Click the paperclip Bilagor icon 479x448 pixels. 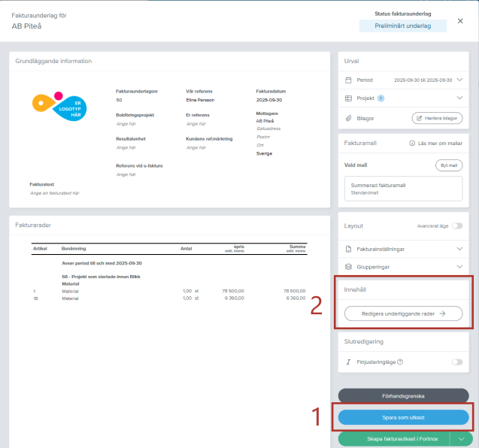[x=348, y=118]
